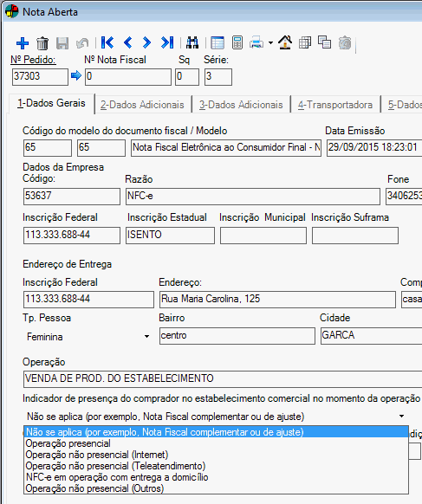This screenshot has height=504, width=422.
Task: Click the table grid view icon
Action: point(217,42)
